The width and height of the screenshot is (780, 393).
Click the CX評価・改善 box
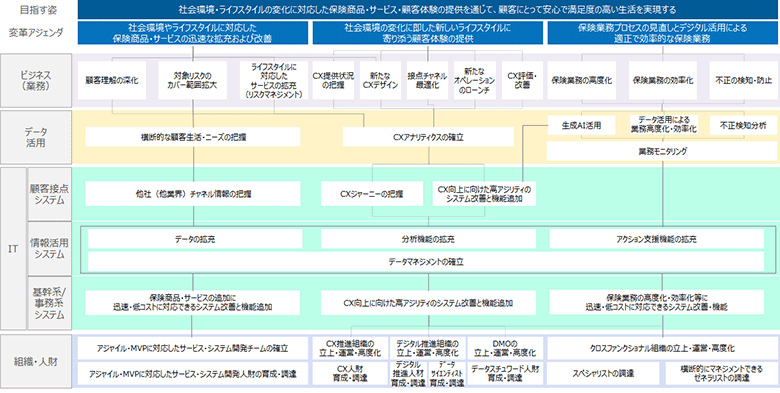(522, 80)
